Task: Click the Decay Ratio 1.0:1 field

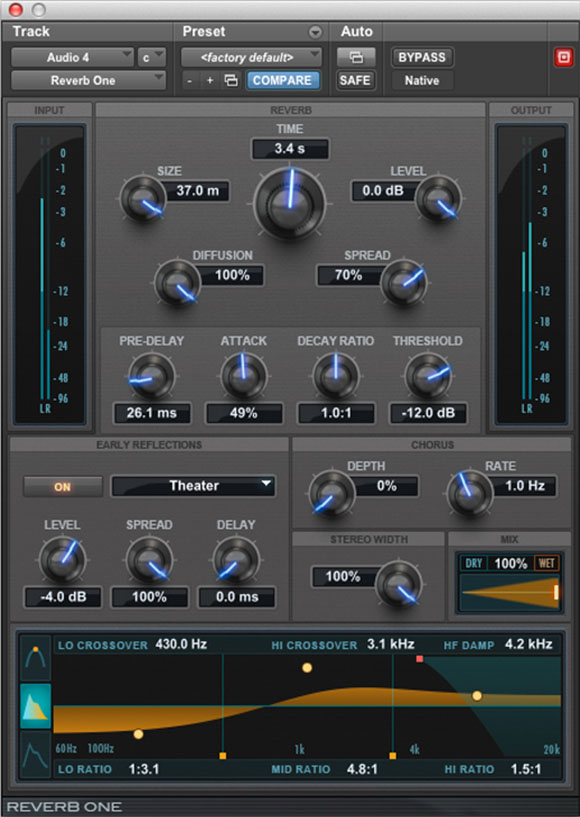Action: pyautogui.click(x=336, y=413)
